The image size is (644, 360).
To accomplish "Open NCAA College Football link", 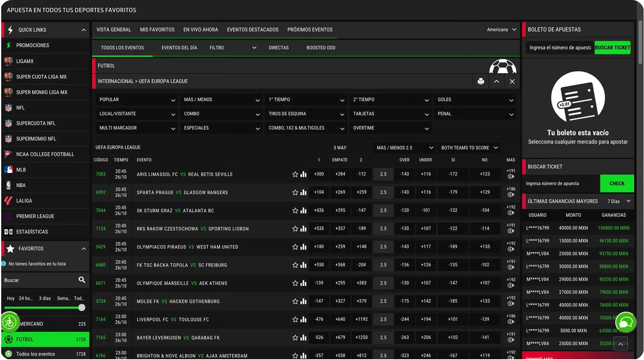I will [x=46, y=154].
